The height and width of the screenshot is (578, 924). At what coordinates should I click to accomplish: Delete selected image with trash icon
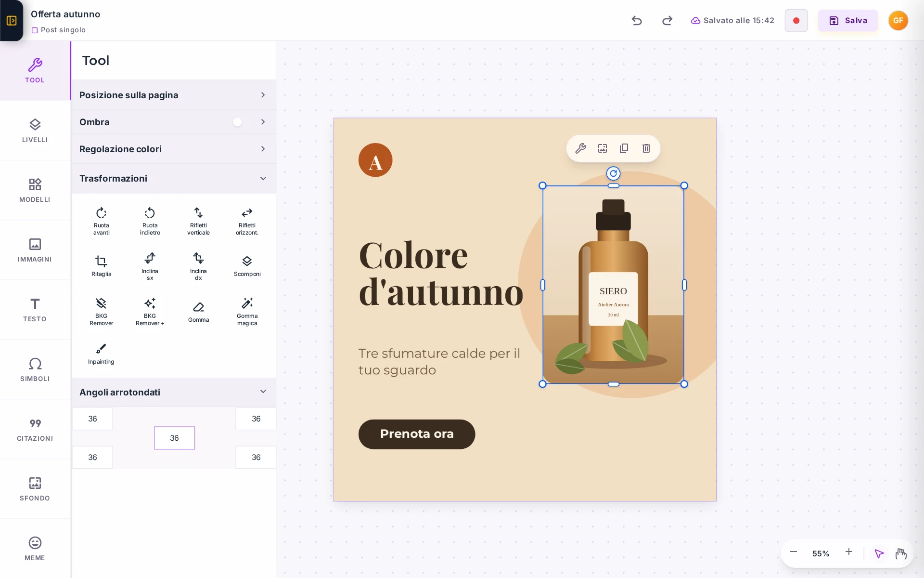coord(646,148)
